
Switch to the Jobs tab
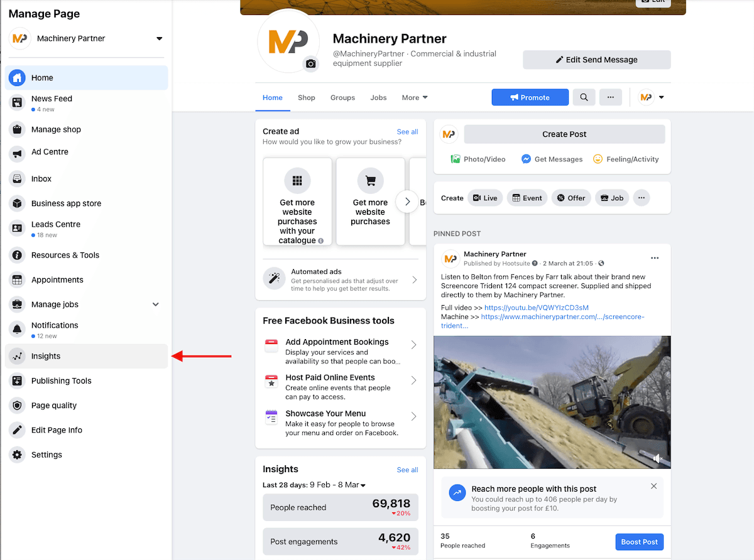click(x=378, y=97)
